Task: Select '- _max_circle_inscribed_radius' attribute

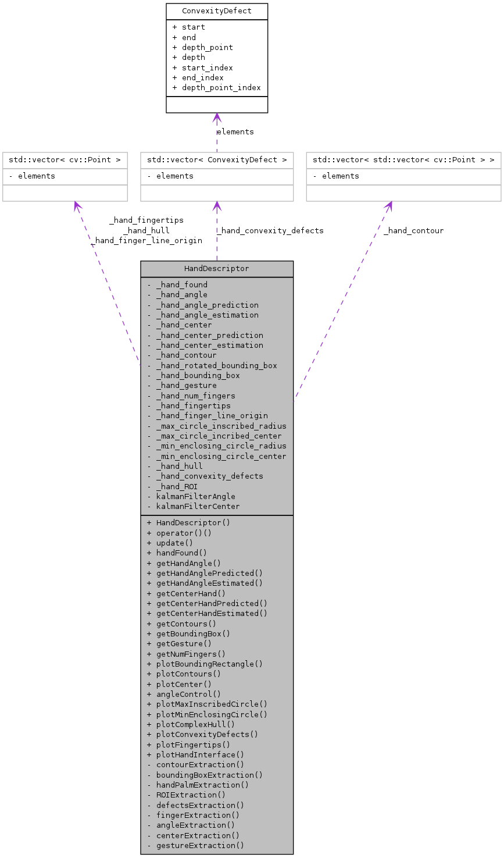Action: (x=217, y=426)
